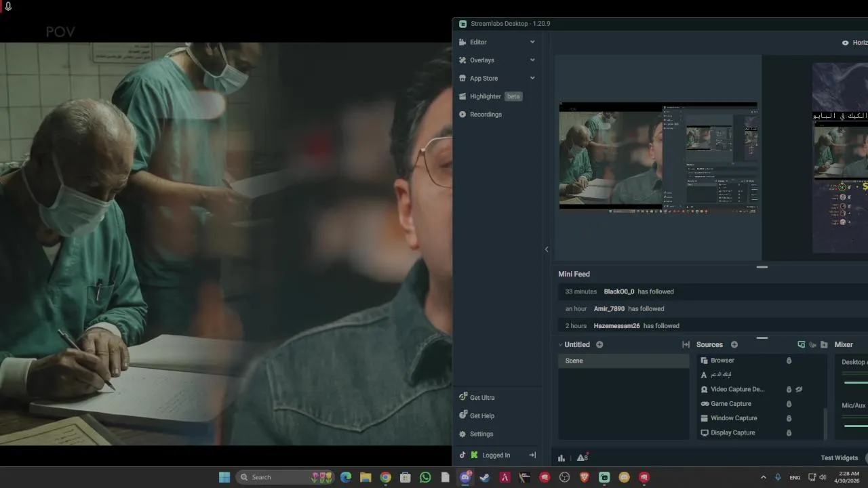Select the Display Capture source

point(732,432)
